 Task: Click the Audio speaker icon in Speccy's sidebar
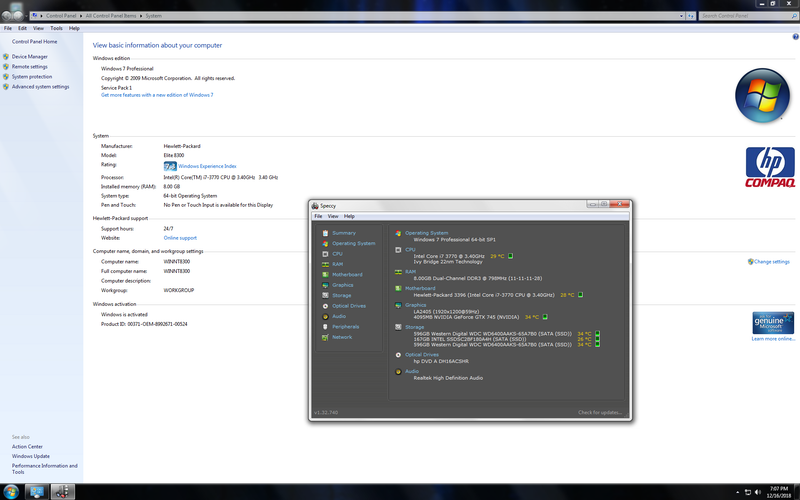click(x=325, y=316)
